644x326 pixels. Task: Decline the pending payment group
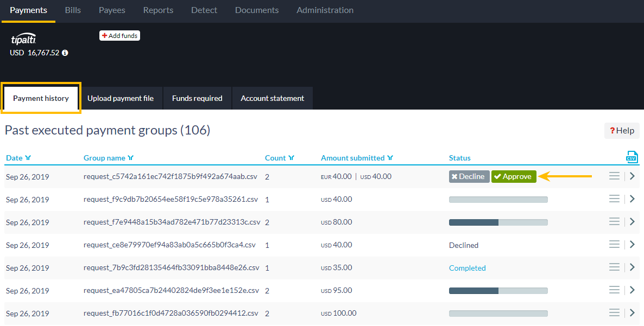(469, 177)
